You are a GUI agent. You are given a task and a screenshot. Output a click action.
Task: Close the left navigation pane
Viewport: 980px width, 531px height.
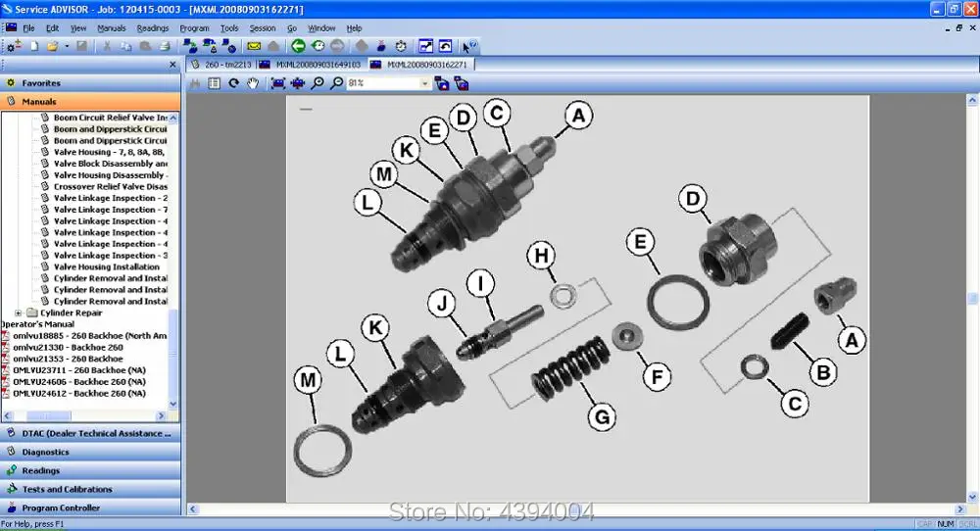173,65
